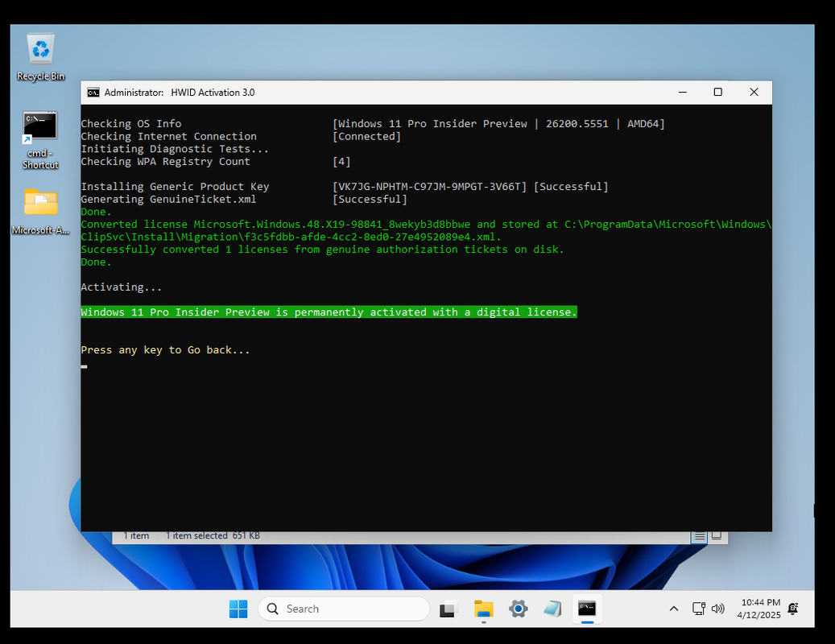Viewport: 835px width, 644px height.
Task: Open the Settings gear in taskbar
Action: click(518, 609)
